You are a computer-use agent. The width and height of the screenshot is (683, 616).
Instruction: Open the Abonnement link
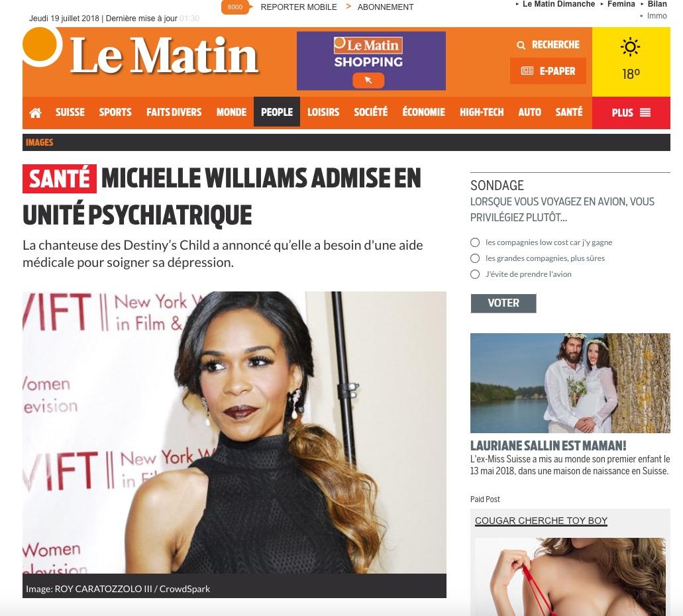click(385, 7)
